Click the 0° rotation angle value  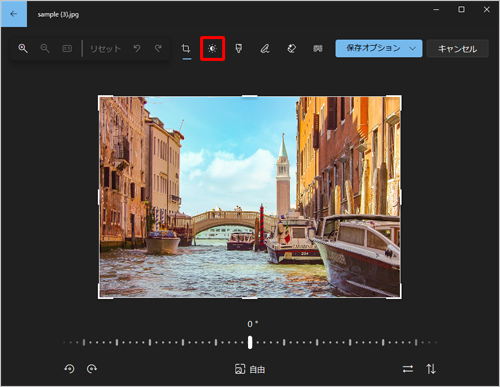click(x=252, y=324)
